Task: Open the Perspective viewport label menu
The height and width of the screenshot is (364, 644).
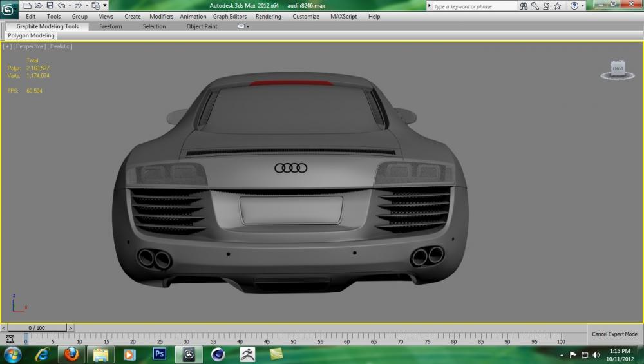Action: coord(29,46)
